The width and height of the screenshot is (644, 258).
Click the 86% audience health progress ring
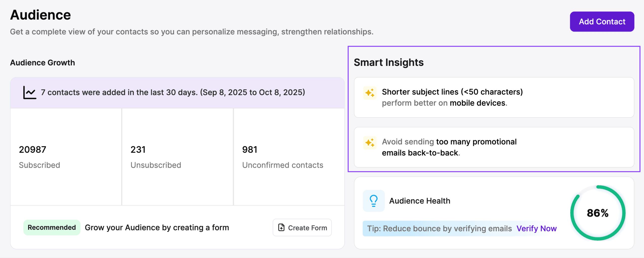click(x=598, y=213)
